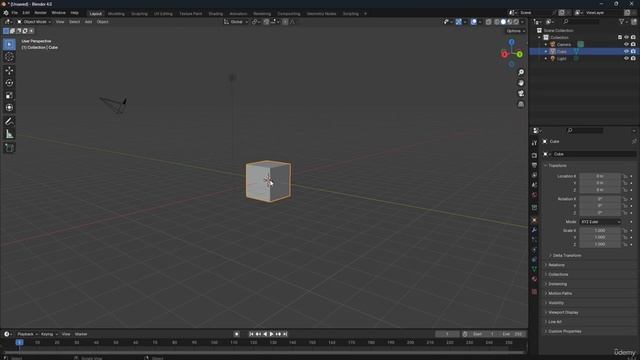Screen dimensions: 640x360
Task: Hide the Cube in viewport
Action: [x=626, y=51]
